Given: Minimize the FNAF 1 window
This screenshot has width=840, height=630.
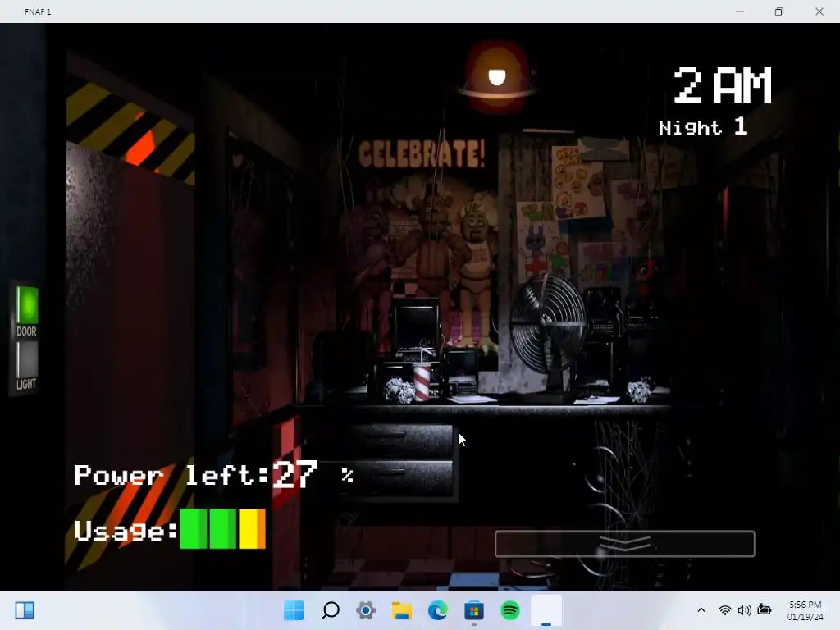Looking at the screenshot, I should [x=740, y=11].
